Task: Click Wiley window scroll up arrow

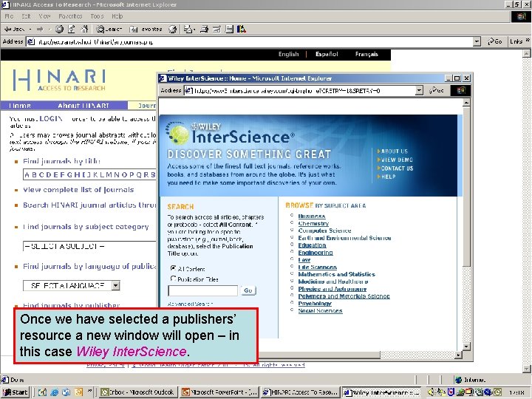Action: [466, 102]
